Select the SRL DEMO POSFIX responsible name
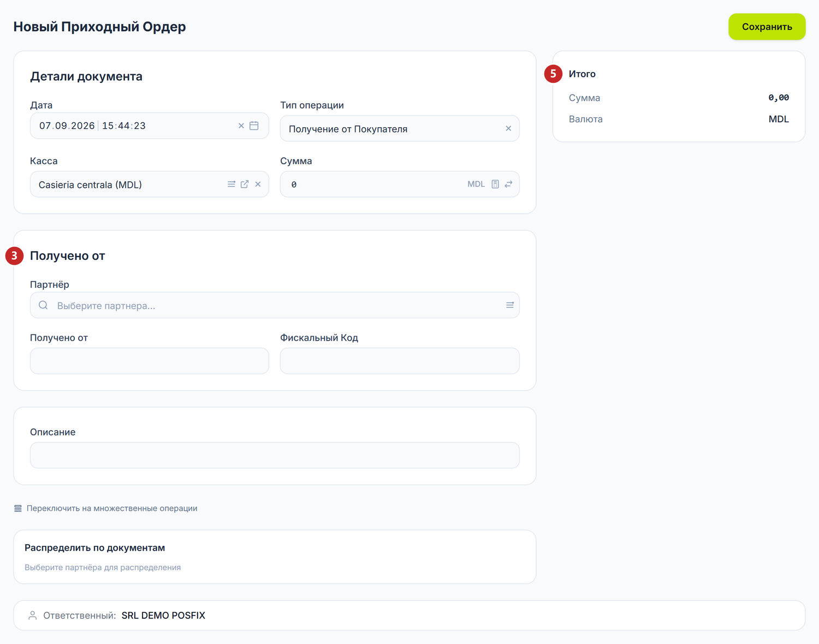 pyautogui.click(x=163, y=616)
